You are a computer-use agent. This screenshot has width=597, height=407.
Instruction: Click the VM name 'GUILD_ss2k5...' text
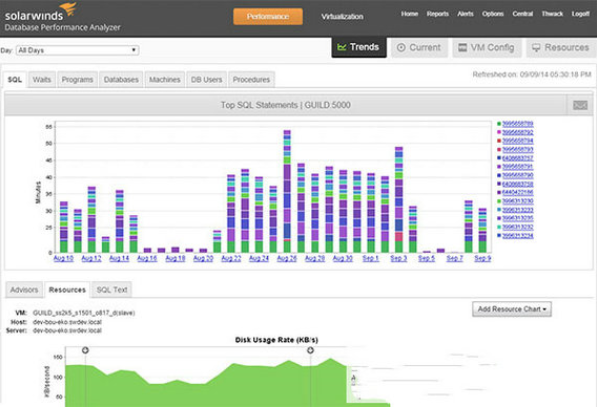(84, 313)
